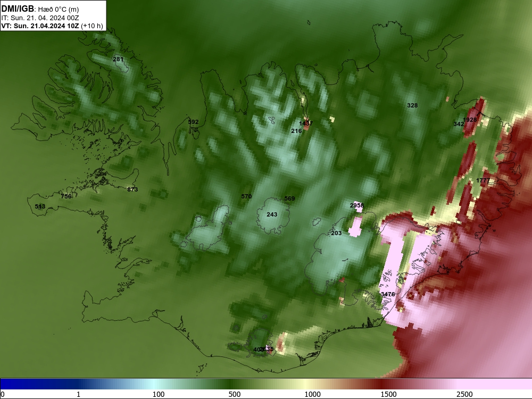Viewport: 532px width, 399px height.
Task: Click the map value 569
Action: [x=289, y=198]
